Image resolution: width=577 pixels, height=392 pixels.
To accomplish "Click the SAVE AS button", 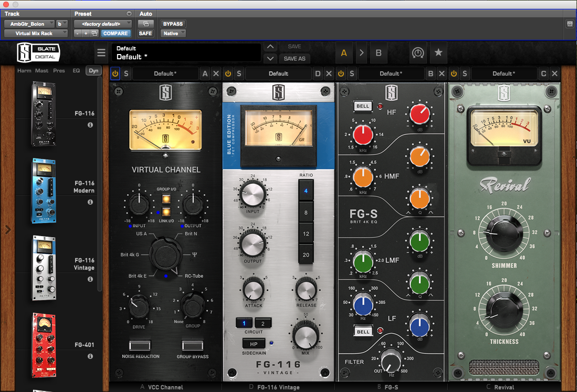I will coord(295,58).
